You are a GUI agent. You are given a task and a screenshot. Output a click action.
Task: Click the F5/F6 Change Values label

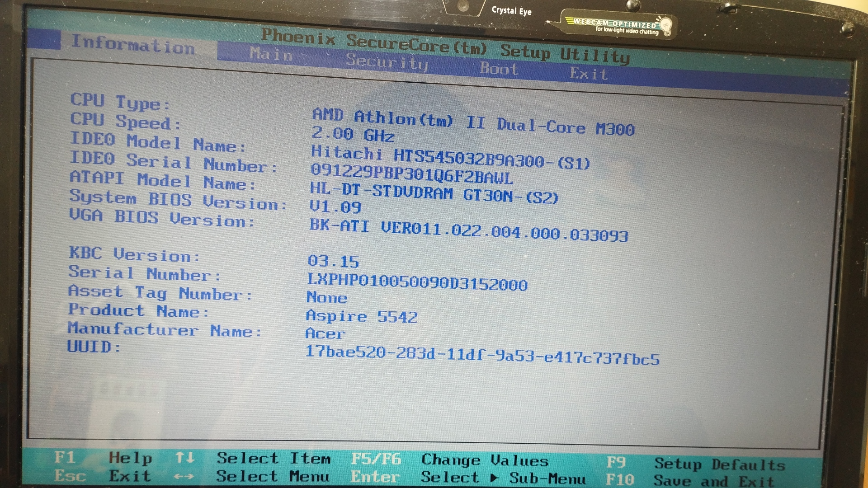click(x=376, y=460)
